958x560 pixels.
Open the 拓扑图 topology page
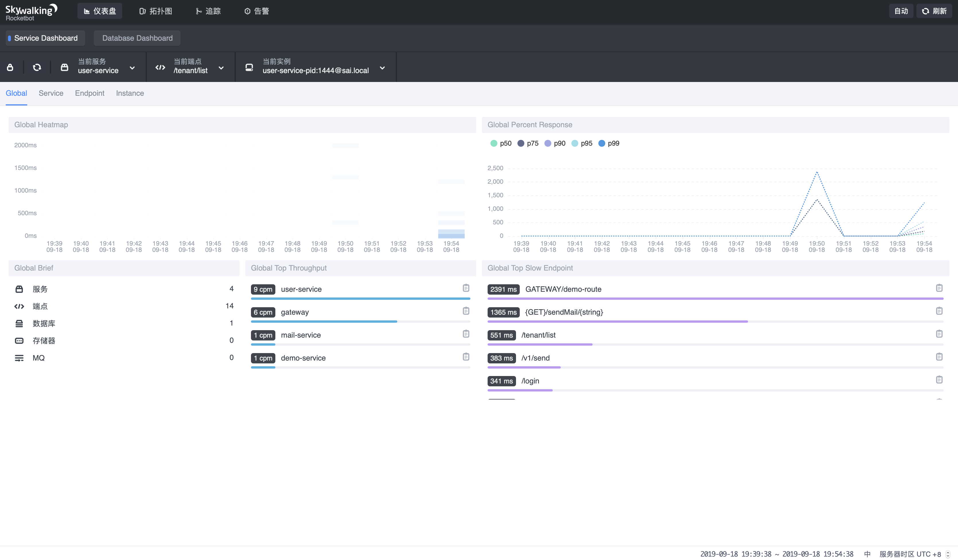[x=155, y=11]
